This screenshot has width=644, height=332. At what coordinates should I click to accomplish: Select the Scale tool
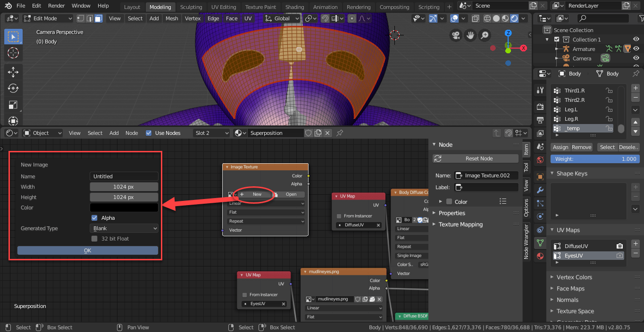(x=13, y=105)
